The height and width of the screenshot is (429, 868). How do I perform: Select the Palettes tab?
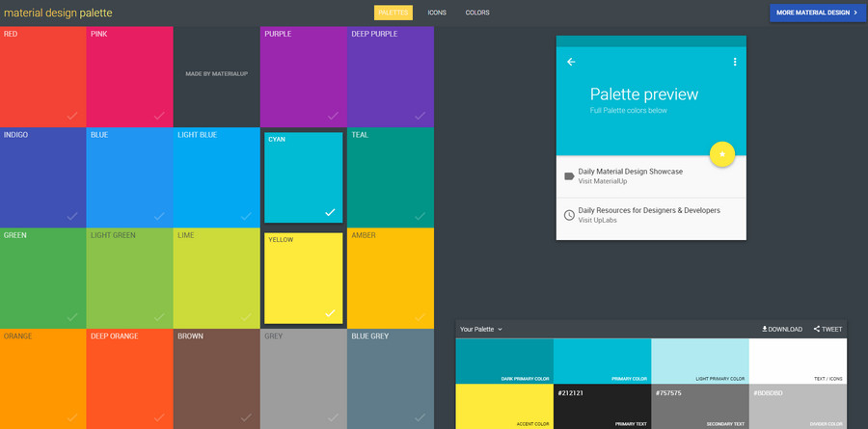click(393, 13)
